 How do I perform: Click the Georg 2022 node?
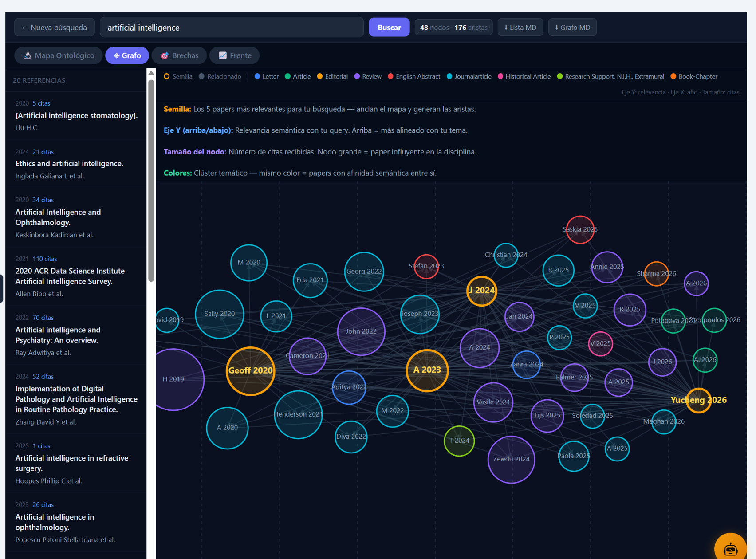364,272
